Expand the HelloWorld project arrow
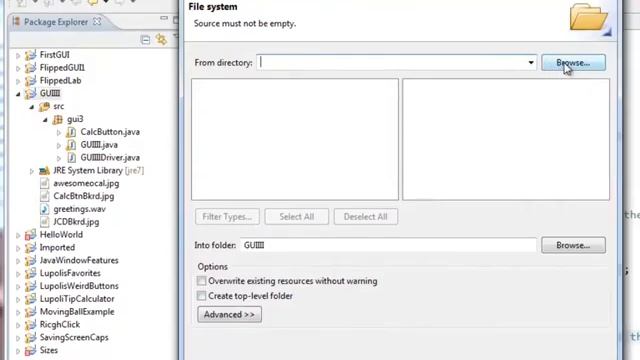The width and height of the screenshot is (640, 360). 18,235
